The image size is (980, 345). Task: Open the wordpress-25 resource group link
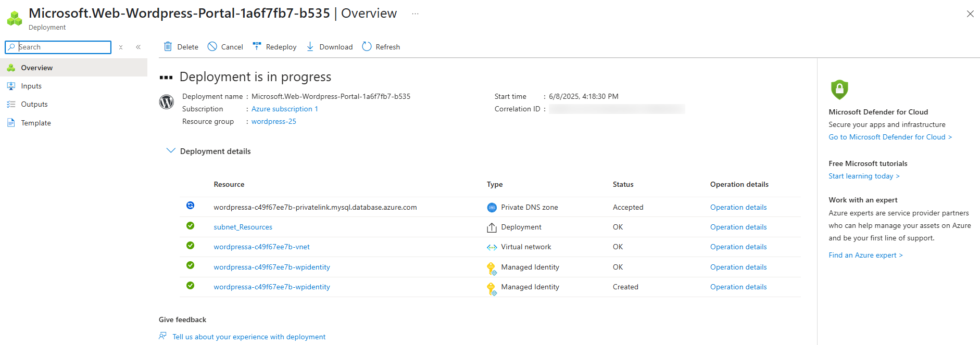[x=274, y=121]
